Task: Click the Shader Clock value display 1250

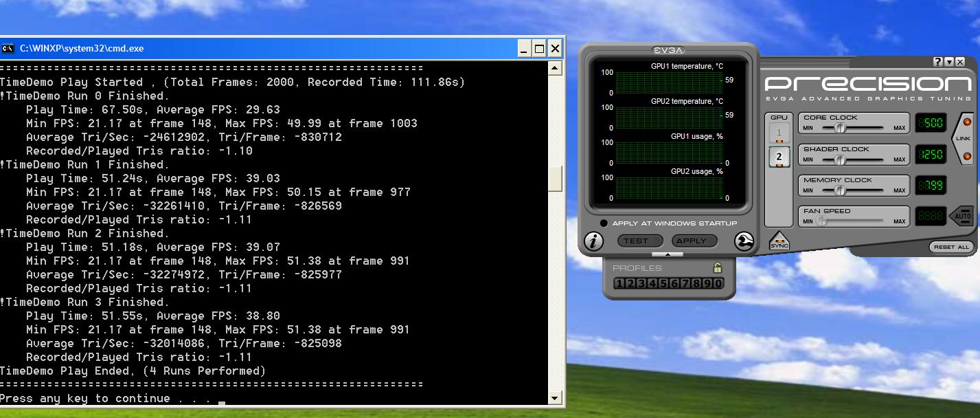Action: (x=931, y=155)
